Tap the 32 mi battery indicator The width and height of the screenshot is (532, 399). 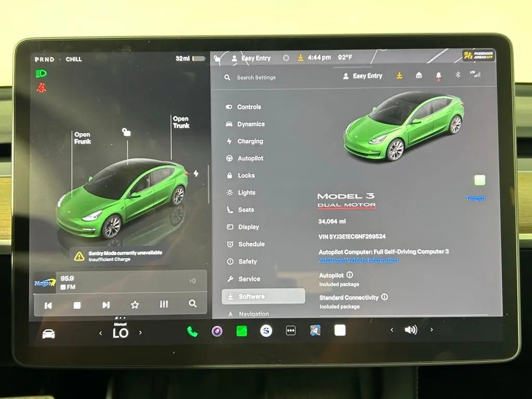(x=190, y=58)
